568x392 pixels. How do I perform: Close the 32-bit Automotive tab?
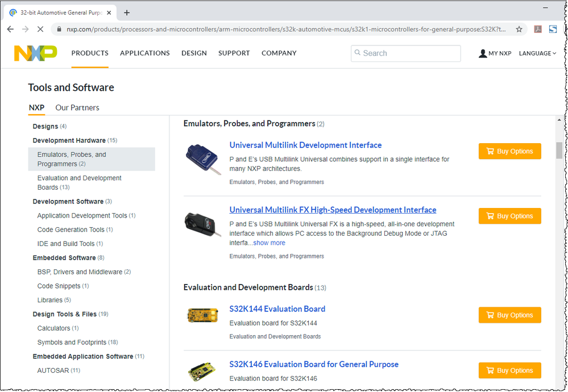[109, 12]
